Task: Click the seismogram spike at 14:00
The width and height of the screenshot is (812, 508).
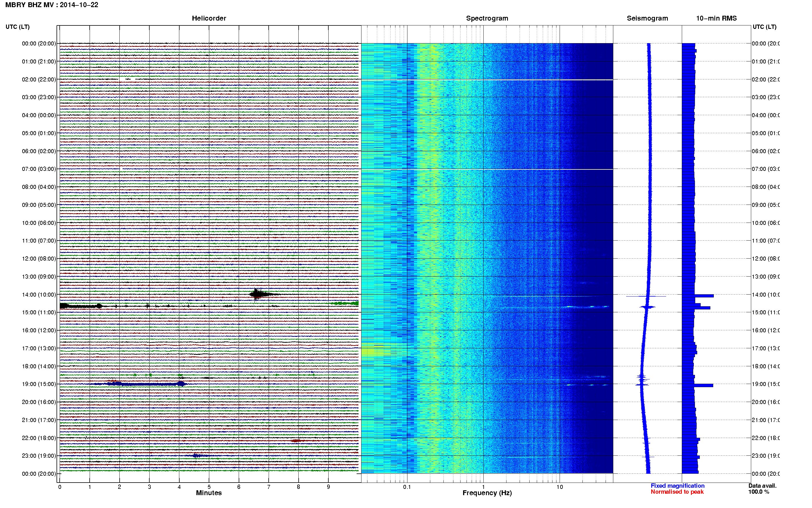Action: [x=646, y=296]
